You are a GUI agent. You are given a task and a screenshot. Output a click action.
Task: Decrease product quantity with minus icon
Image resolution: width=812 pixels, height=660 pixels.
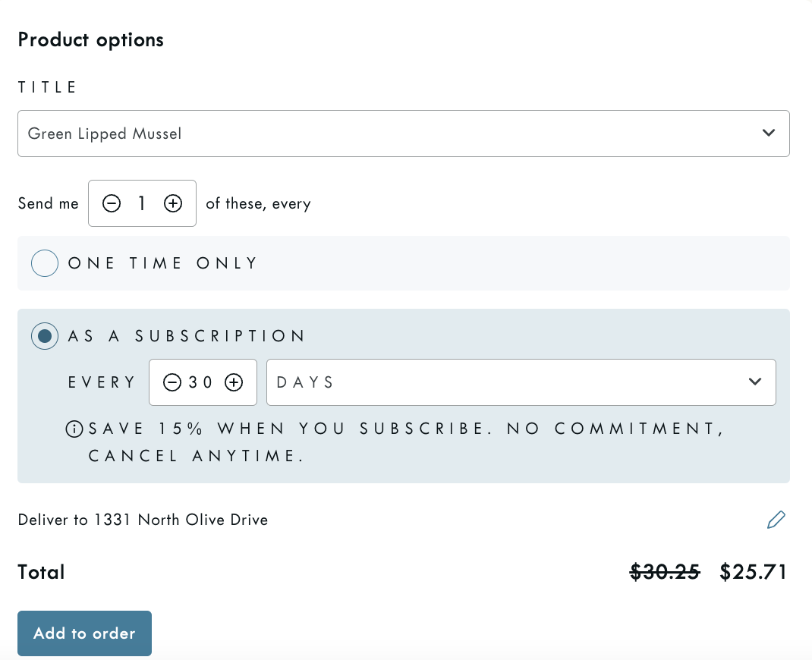tap(112, 203)
